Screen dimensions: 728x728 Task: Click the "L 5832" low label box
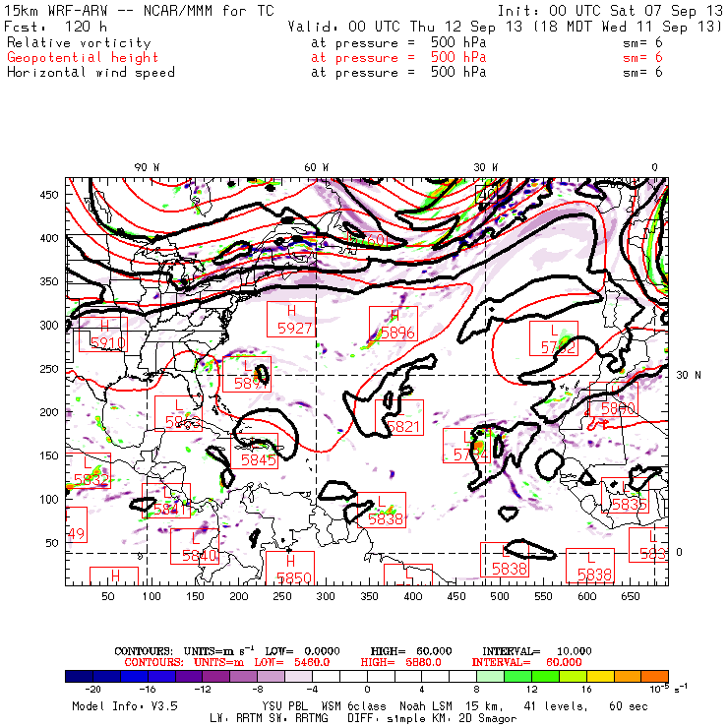[88, 470]
